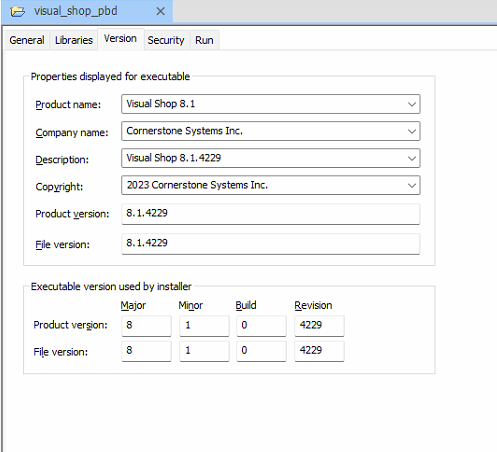Switch to the General tab

coord(27,40)
